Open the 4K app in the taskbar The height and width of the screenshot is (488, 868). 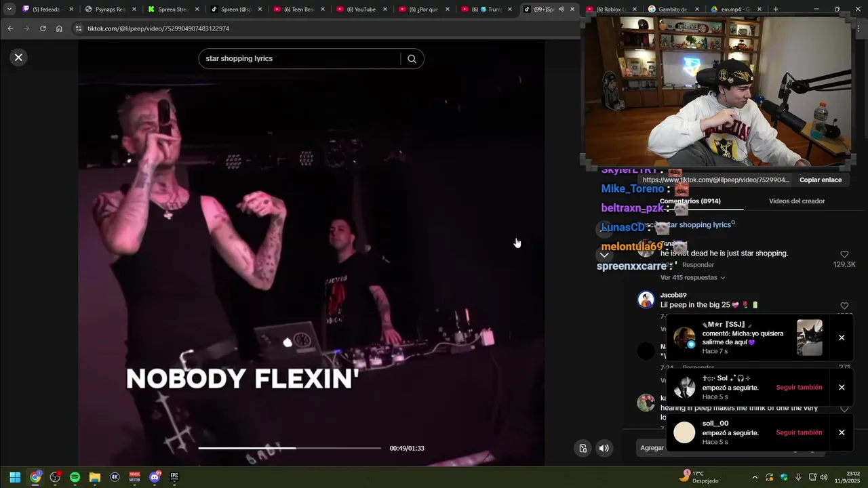(115, 477)
